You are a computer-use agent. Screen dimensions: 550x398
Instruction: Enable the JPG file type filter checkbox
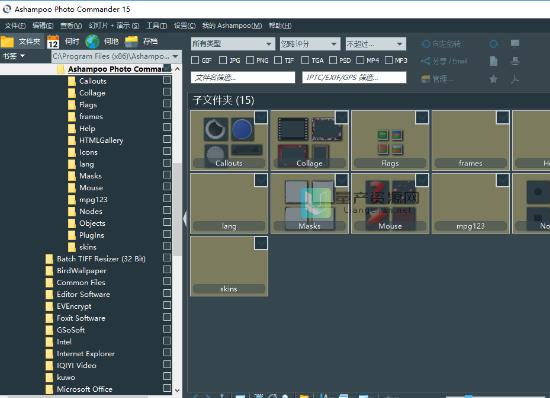click(223, 60)
